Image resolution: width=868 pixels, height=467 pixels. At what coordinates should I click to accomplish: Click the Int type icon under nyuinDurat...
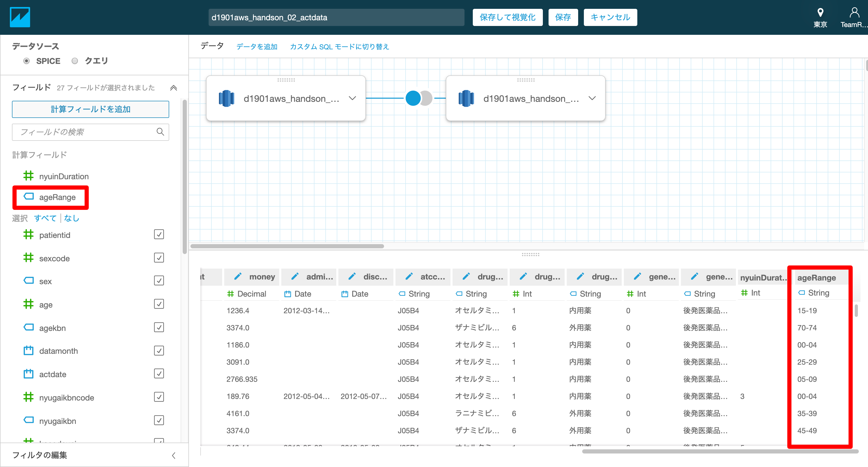pyautogui.click(x=744, y=293)
